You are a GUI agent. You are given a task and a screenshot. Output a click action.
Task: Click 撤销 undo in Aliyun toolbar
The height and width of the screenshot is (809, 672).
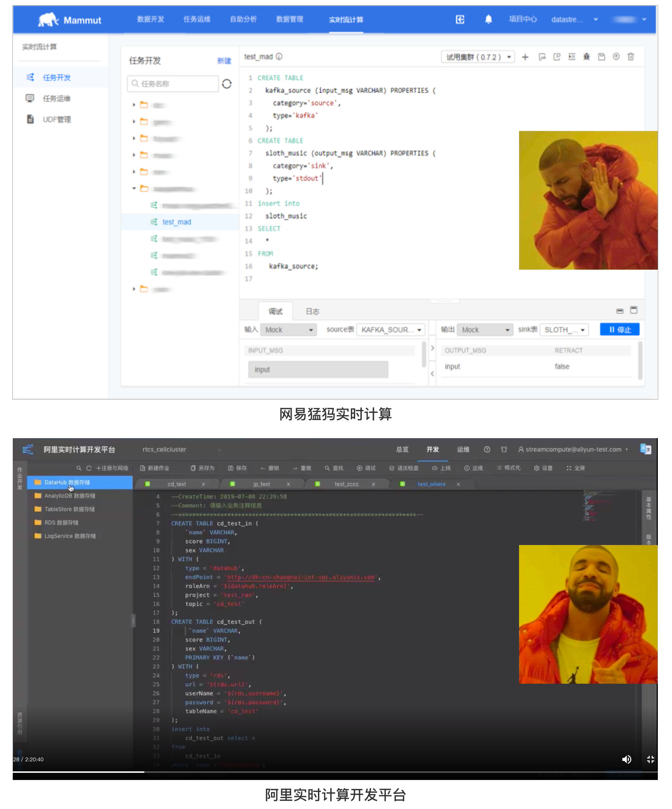tap(270, 468)
